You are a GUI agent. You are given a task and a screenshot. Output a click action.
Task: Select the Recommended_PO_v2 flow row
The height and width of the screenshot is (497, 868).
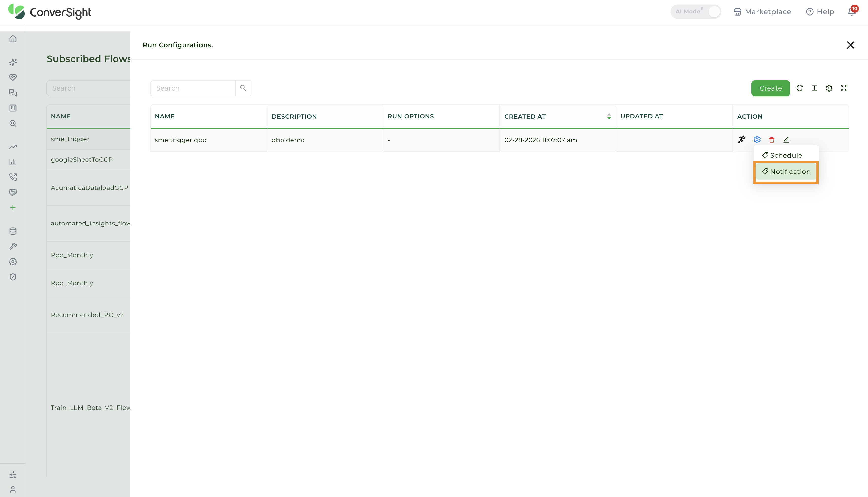pyautogui.click(x=88, y=315)
